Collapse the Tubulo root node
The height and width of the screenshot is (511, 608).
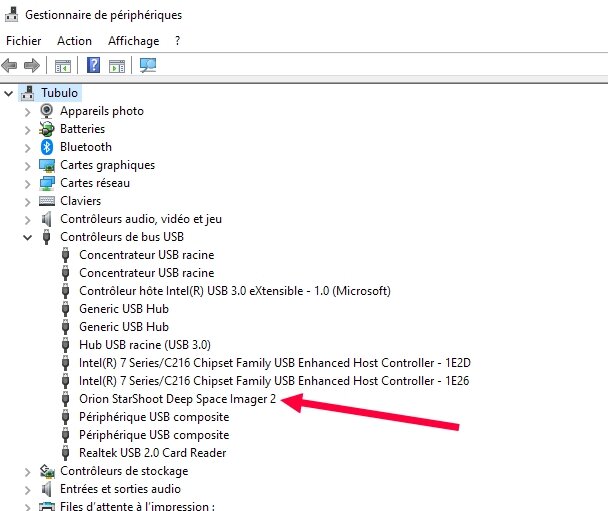pyautogui.click(x=9, y=93)
